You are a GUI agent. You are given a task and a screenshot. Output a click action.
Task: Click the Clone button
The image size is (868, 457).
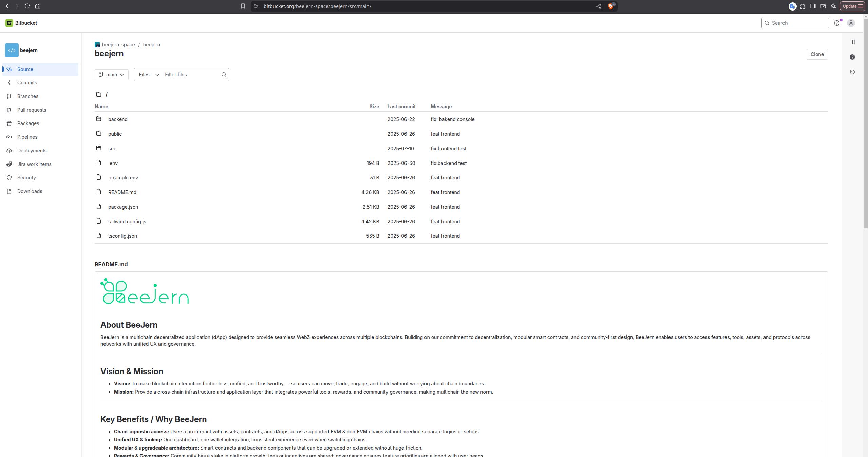point(816,54)
